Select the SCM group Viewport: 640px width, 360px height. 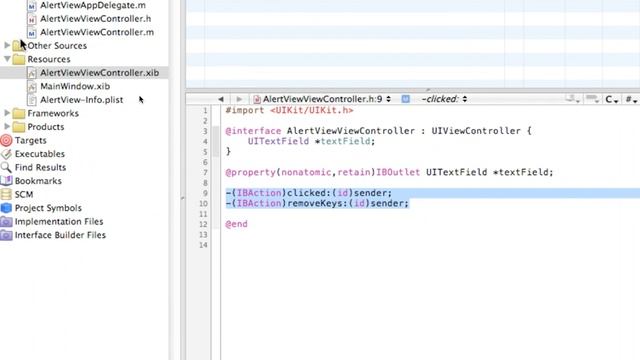pyautogui.click(x=24, y=194)
